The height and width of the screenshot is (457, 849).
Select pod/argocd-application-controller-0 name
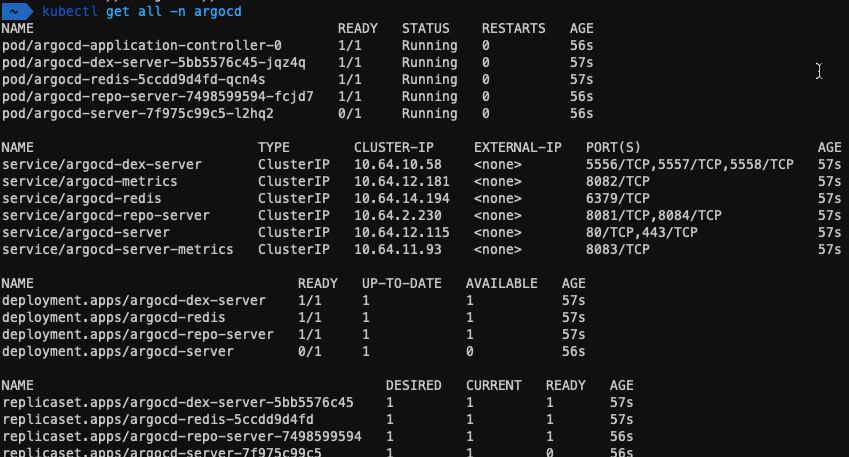[x=142, y=45]
